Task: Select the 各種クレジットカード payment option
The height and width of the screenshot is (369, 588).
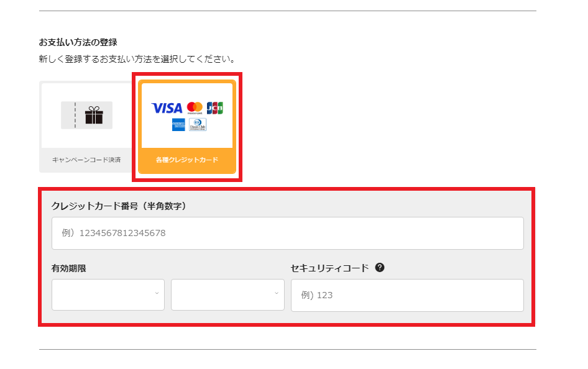Action: coord(187,127)
